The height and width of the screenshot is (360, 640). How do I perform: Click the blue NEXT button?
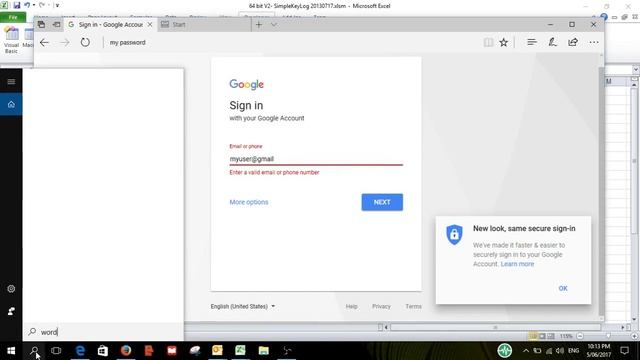tap(382, 202)
